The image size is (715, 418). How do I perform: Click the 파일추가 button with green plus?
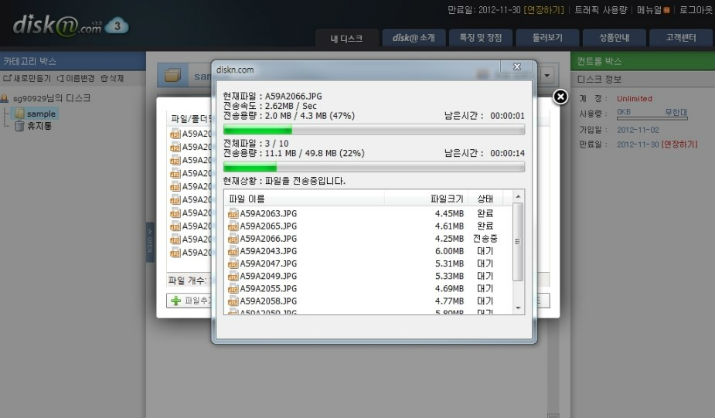coord(190,300)
